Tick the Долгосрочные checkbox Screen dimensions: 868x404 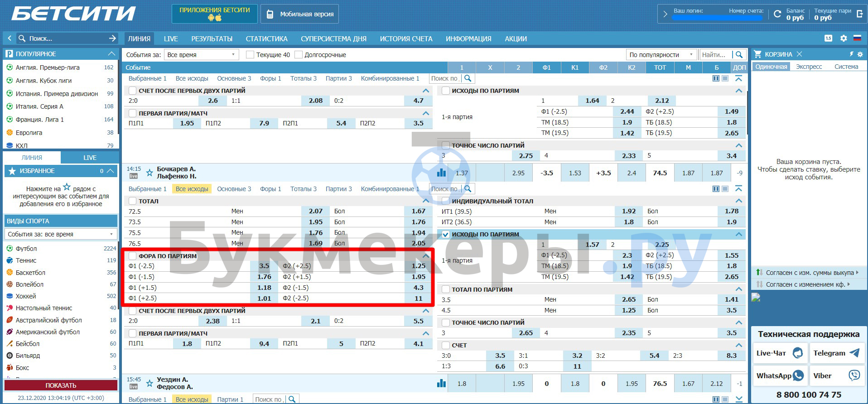tap(298, 55)
